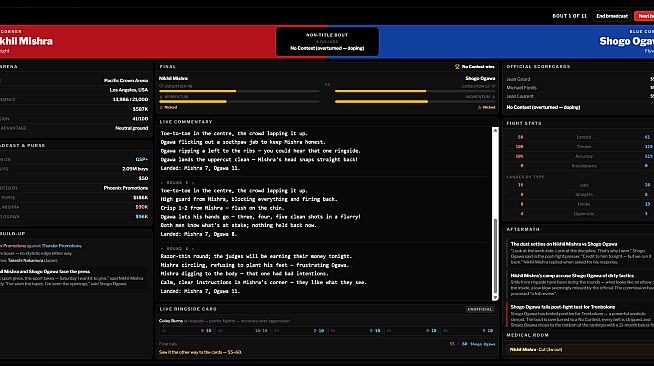This screenshot has height=366, width=654.
Task: Click the BOUT 1 OF 11 indicator
Action: [569, 16]
